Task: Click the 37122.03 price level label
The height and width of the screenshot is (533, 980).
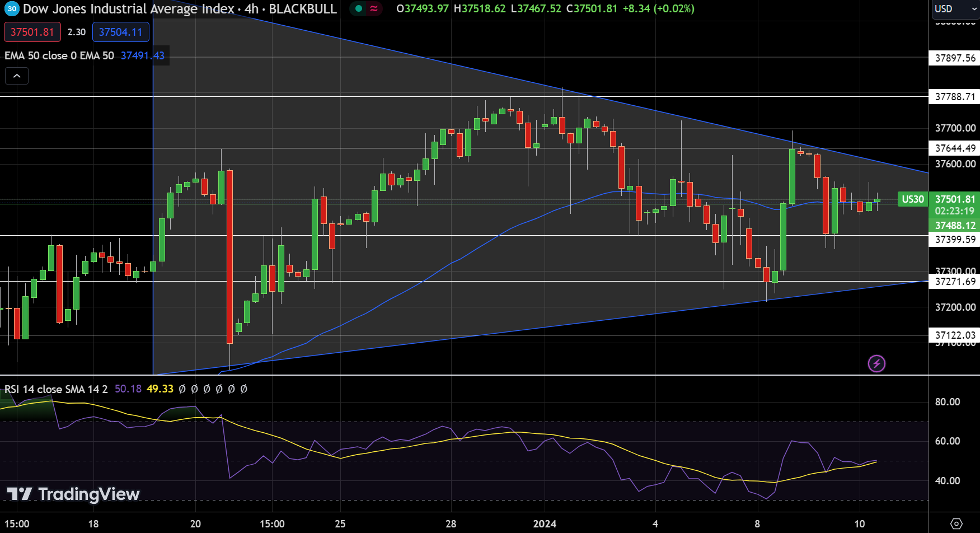Action: 955,335
